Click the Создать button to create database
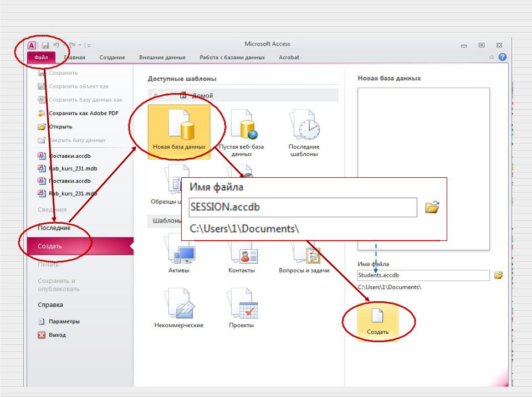The height and width of the screenshot is (397, 532). tap(377, 322)
